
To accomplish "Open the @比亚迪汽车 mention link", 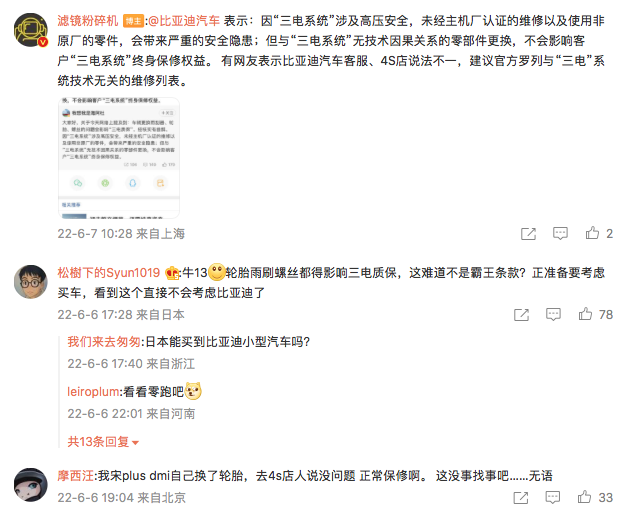I will [x=184, y=21].
